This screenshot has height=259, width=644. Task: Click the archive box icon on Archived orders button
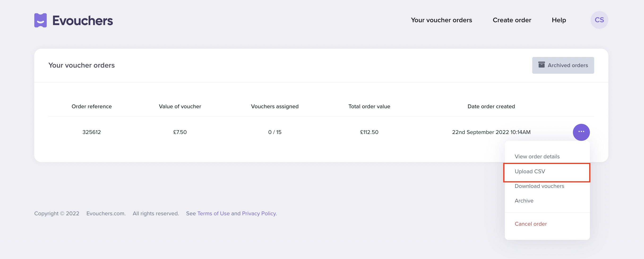click(541, 65)
